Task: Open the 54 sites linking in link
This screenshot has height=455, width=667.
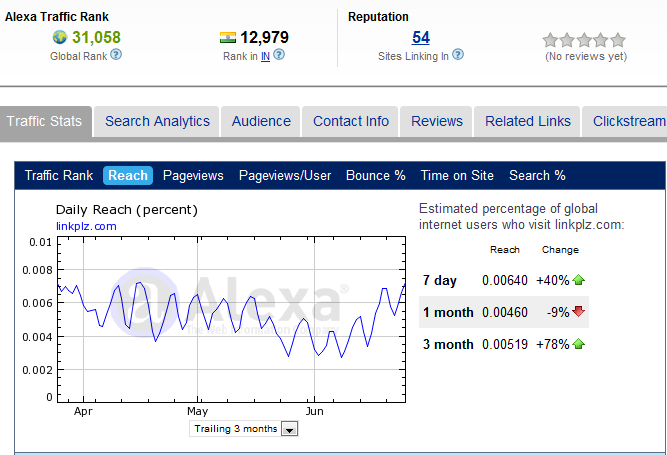Action: (421, 37)
